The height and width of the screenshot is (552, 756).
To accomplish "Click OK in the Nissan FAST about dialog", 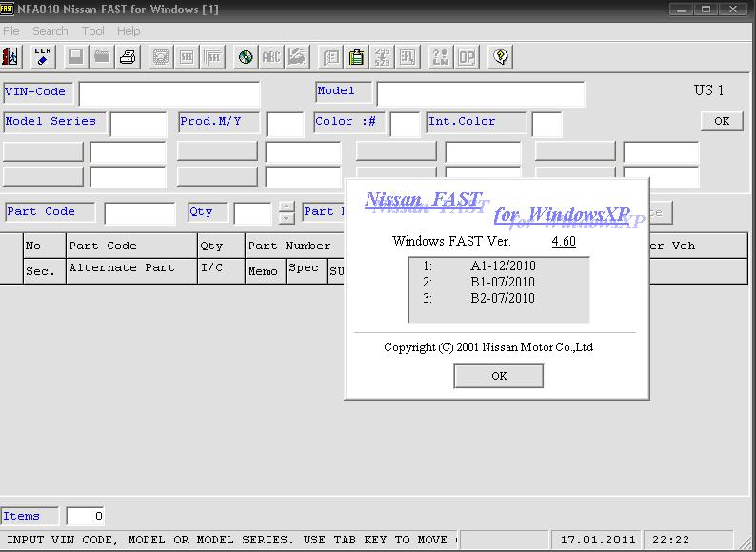I will pos(499,376).
